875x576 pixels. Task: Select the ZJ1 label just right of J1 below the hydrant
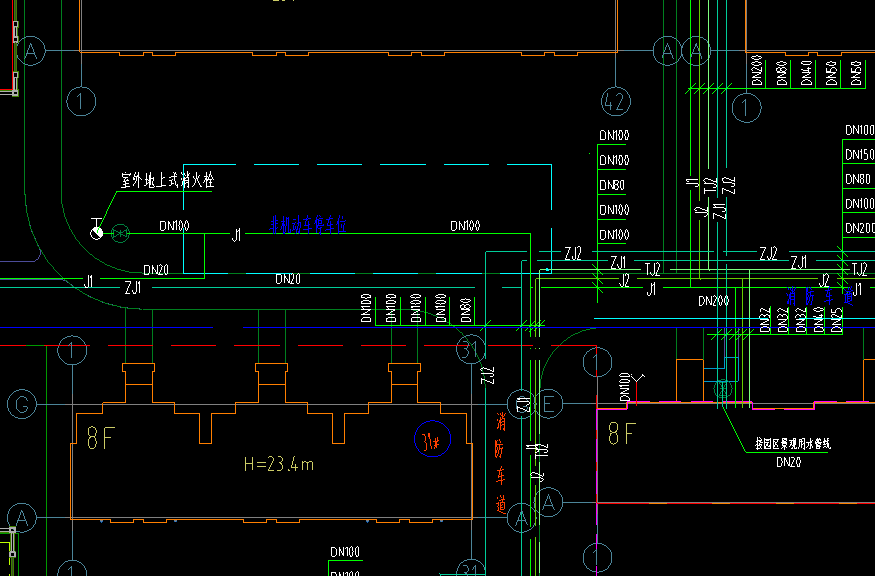pos(133,288)
